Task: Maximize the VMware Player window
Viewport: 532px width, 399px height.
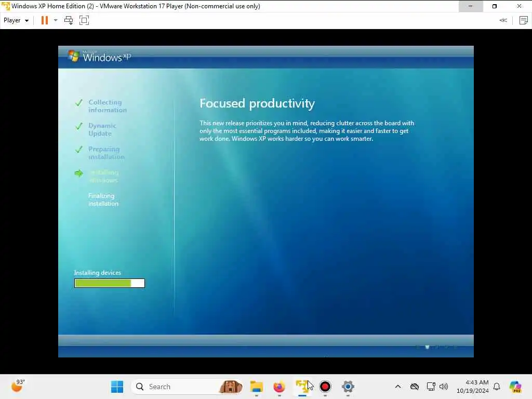Action: click(495, 6)
